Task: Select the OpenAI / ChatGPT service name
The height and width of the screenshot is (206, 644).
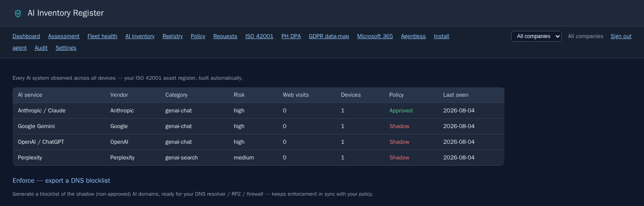Action: click(42, 142)
